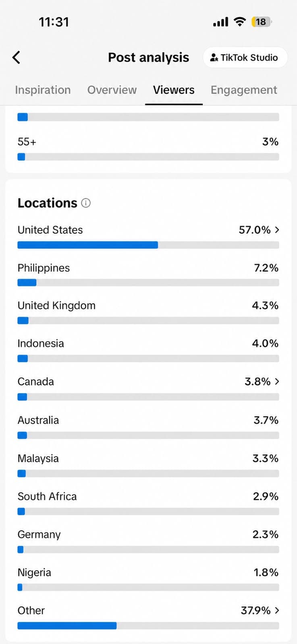Expand the United States 57.0% chevron
The image size is (297, 644).
coord(277,230)
